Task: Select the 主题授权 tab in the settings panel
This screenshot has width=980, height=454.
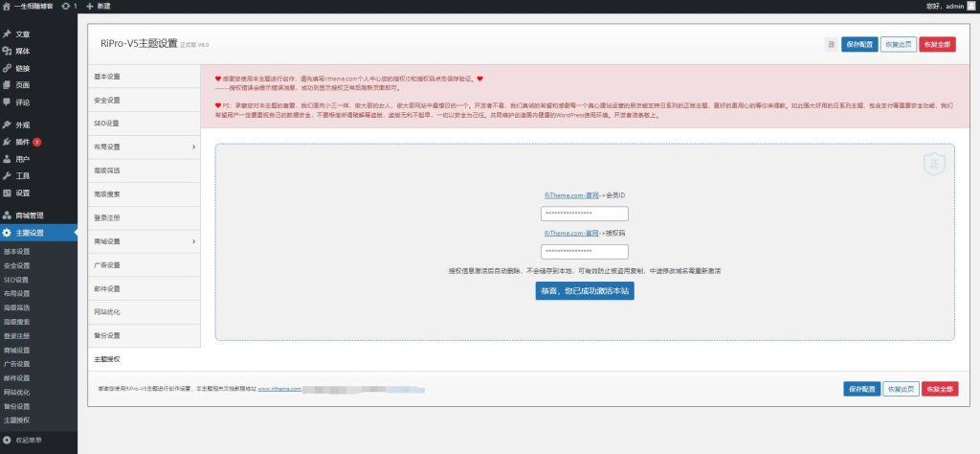Action: (x=144, y=359)
